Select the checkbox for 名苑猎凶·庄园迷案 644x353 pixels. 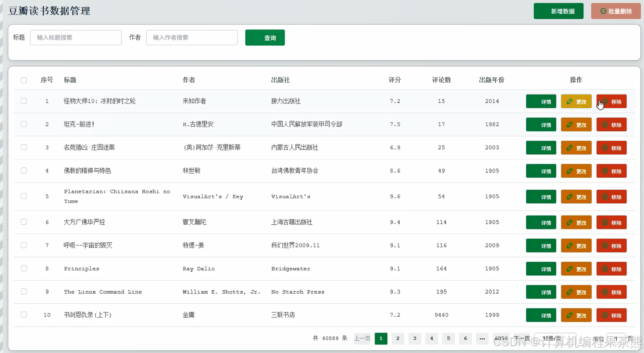pos(24,147)
